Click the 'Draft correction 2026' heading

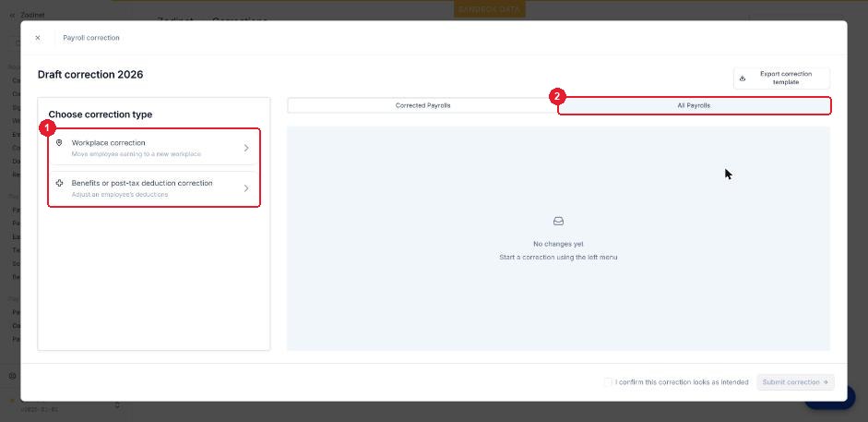pyautogui.click(x=90, y=74)
